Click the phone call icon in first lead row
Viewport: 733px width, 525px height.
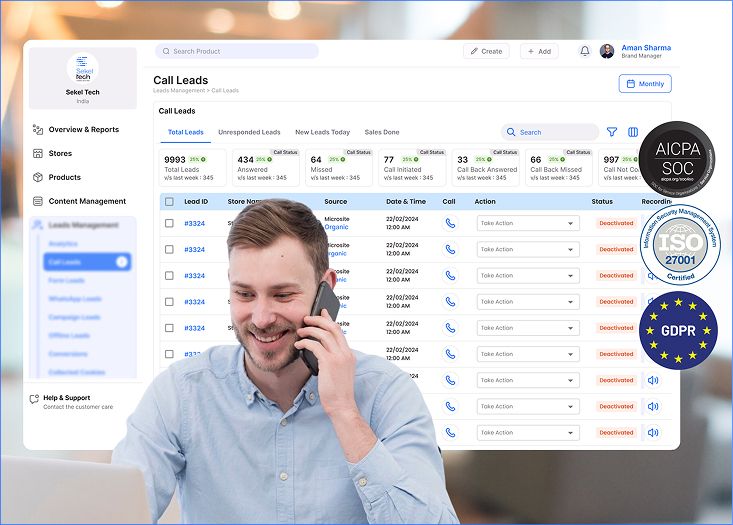[x=450, y=223]
